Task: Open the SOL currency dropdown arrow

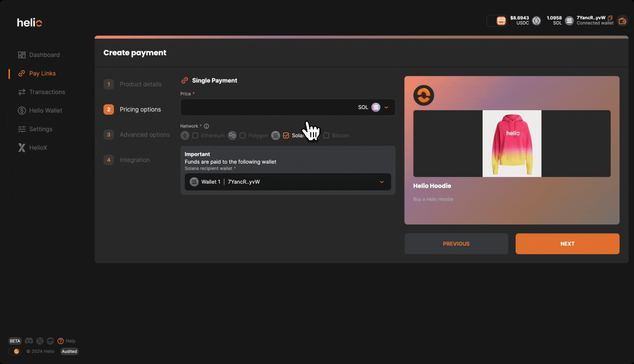Action: coord(386,107)
